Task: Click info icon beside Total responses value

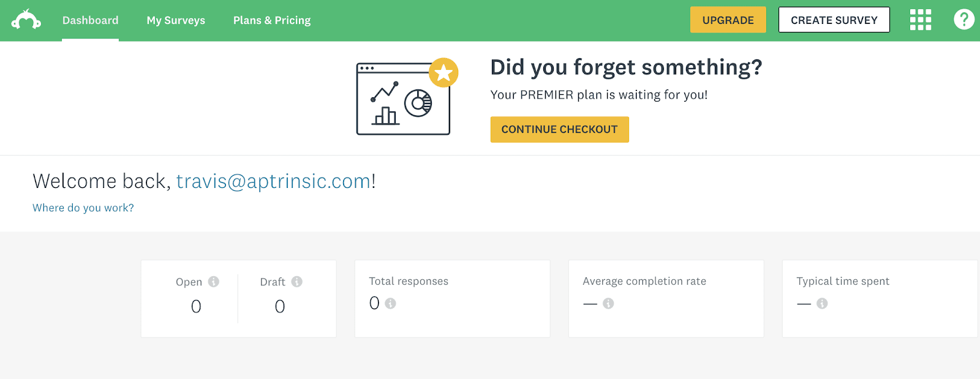Action: click(391, 303)
